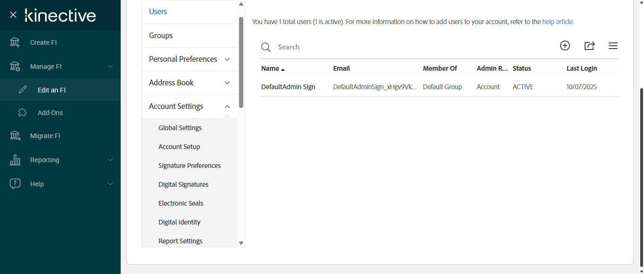
Task: Expand the Address Book section
Action: coord(227,83)
